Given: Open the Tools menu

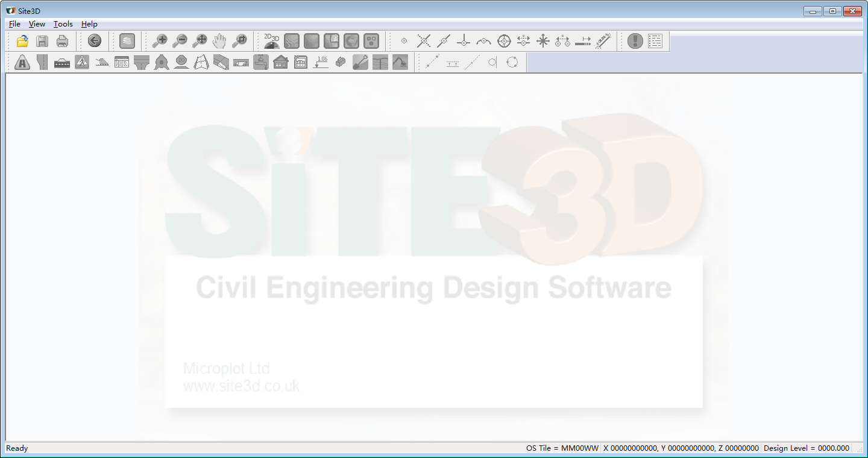Looking at the screenshot, I should click(x=63, y=24).
